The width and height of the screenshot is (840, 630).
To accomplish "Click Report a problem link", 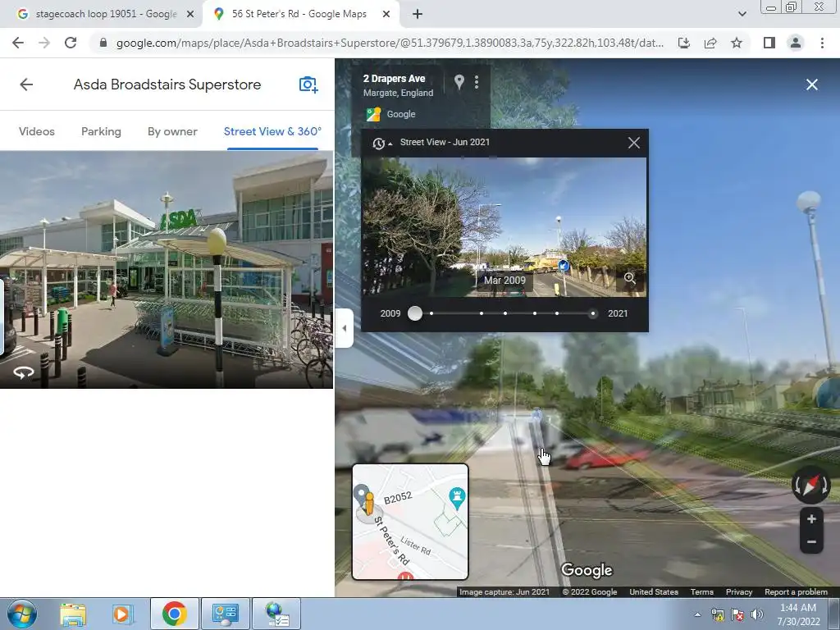I will point(796,592).
